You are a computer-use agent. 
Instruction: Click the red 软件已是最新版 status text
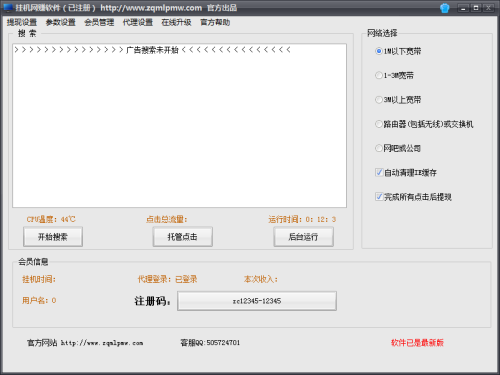click(417, 343)
